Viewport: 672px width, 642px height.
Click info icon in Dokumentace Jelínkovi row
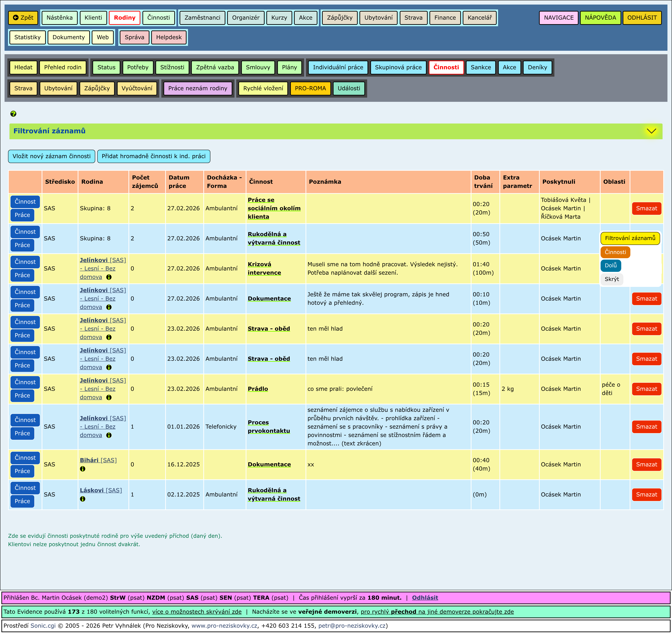pos(109,307)
